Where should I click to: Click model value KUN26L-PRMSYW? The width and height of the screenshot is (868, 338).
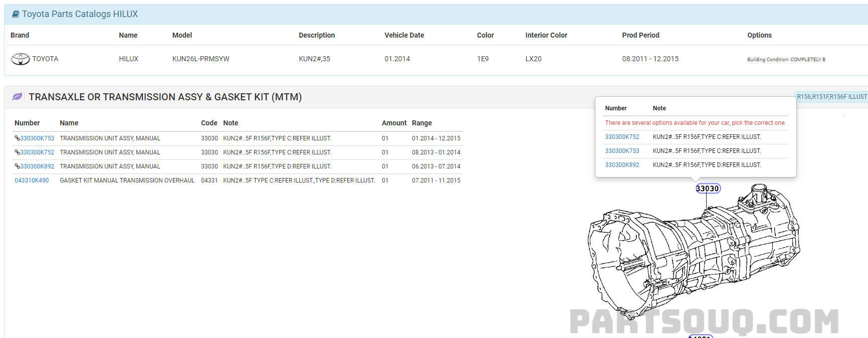[201, 59]
